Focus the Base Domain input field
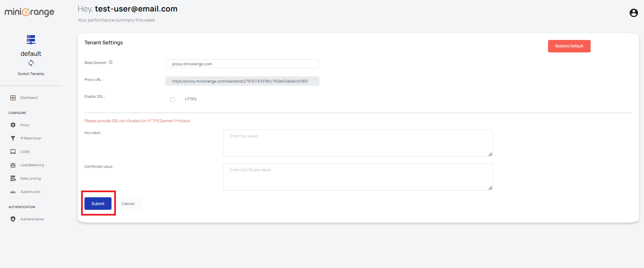Screen dimensions: 644x268 (242, 64)
